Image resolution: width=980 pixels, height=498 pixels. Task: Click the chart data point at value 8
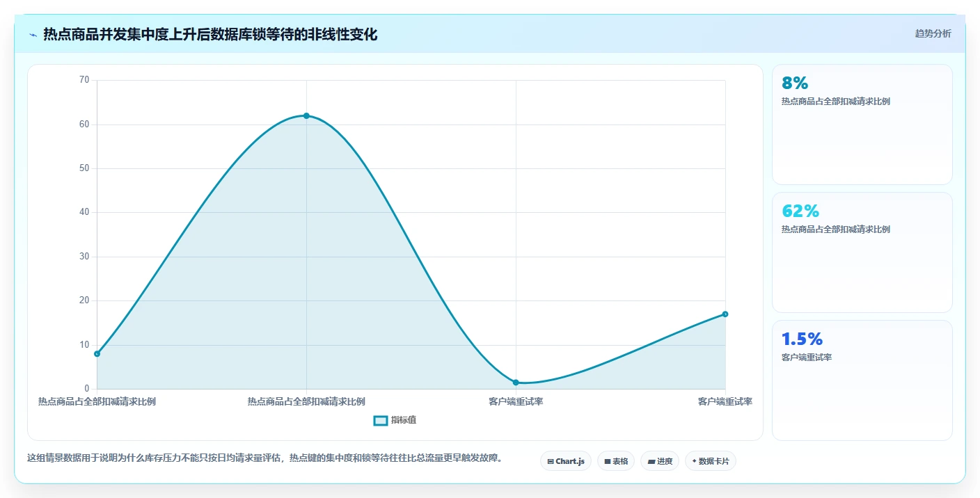(97, 353)
